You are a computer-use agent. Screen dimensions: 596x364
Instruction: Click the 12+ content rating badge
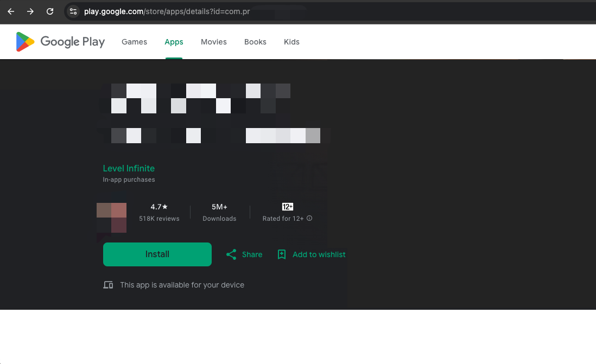(x=288, y=207)
